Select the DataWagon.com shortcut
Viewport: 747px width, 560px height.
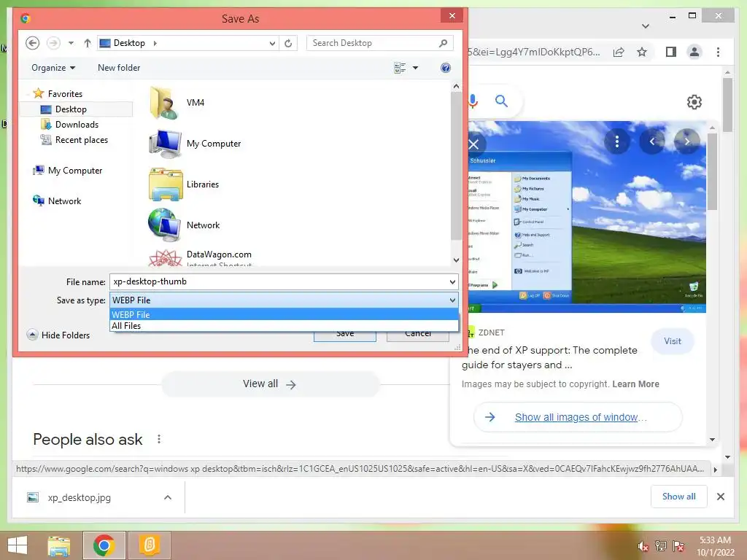(x=200, y=257)
